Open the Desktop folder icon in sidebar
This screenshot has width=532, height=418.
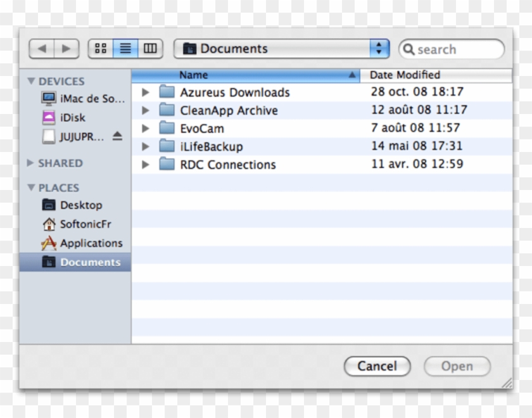point(49,205)
